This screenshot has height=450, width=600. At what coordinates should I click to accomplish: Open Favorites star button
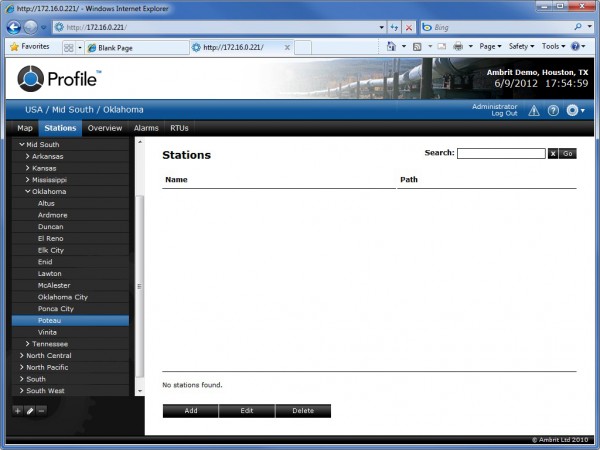pyautogui.click(x=30, y=47)
